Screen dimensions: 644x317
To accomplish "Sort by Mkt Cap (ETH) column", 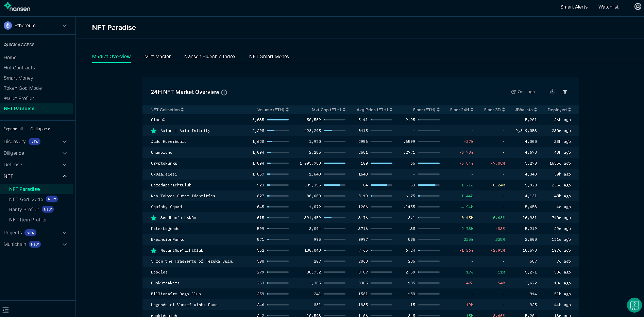I will pyautogui.click(x=328, y=110).
